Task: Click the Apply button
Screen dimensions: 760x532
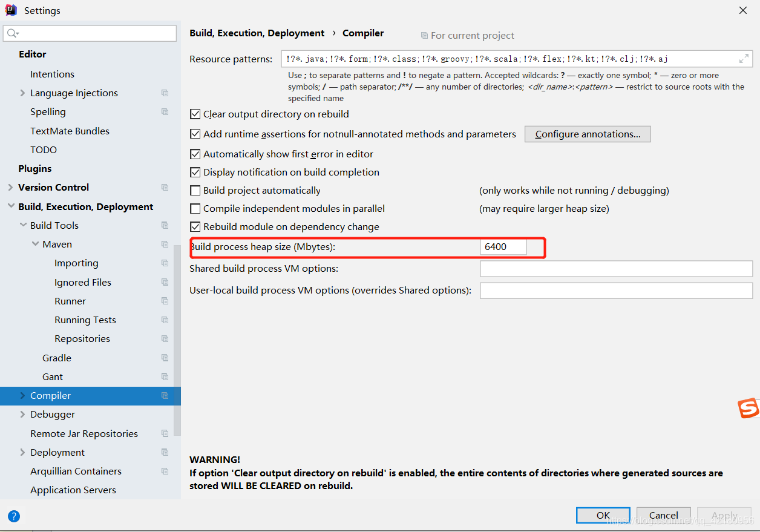Action: click(x=724, y=516)
